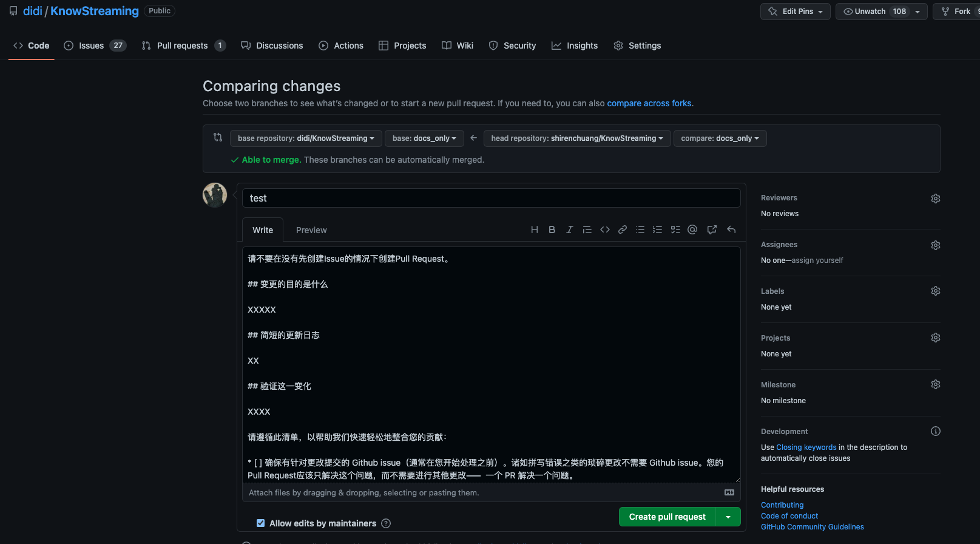
Task: Insert a saved reply
Action: pyautogui.click(x=731, y=229)
